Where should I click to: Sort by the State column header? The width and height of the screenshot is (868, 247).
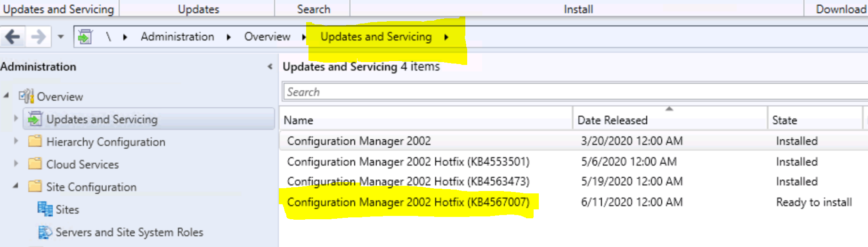pyautogui.click(x=815, y=120)
